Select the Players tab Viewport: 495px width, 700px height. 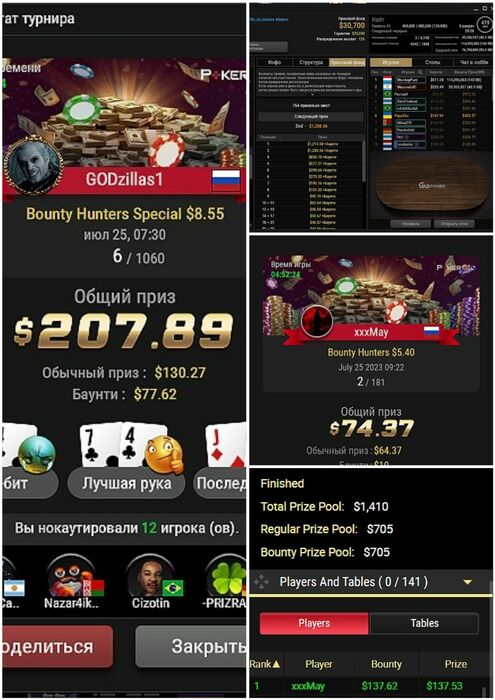tap(314, 623)
